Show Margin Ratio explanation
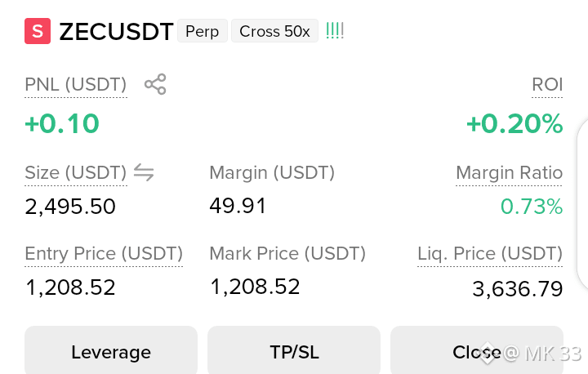The width and height of the screenshot is (588, 374). [x=510, y=173]
